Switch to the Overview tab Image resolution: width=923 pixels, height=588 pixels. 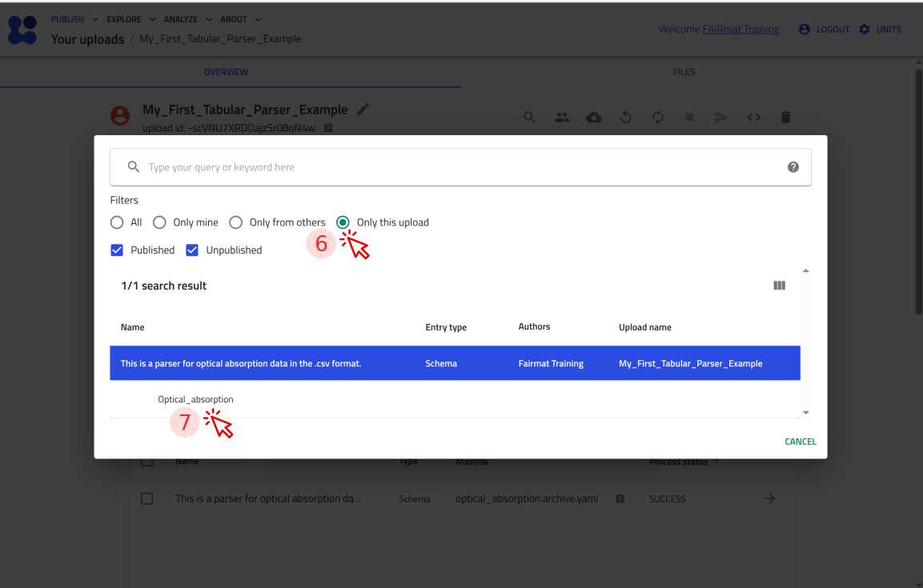tap(226, 72)
